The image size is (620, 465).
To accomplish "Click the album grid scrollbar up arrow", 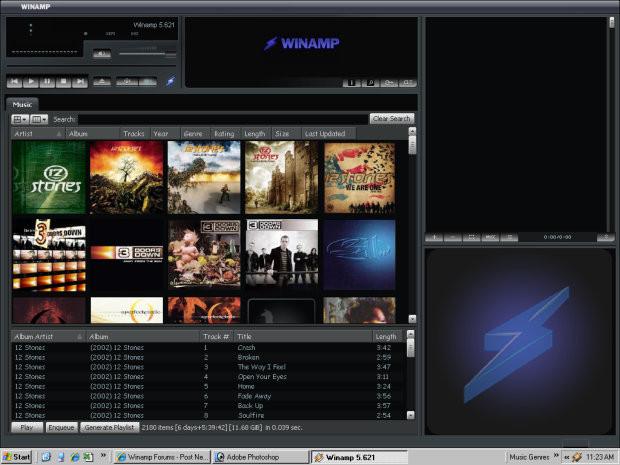I will [412, 131].
